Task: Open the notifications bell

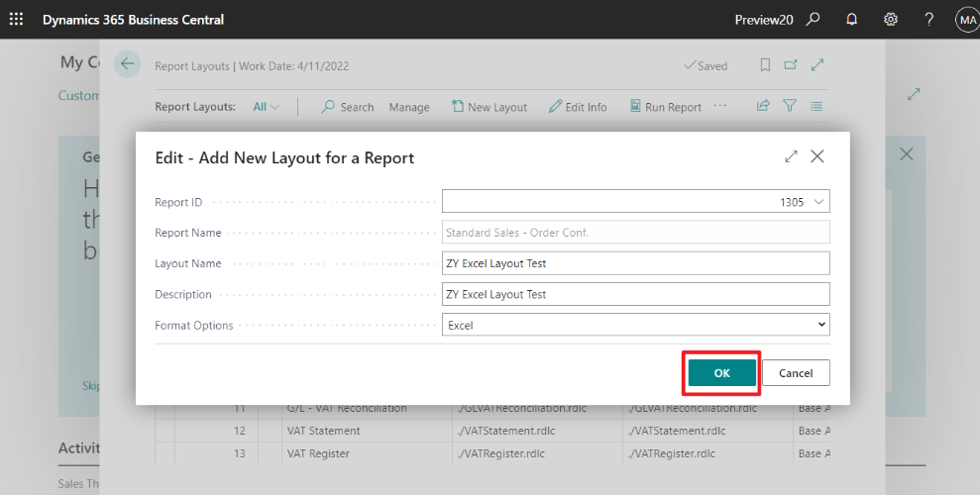Action: tap(852, 20)
